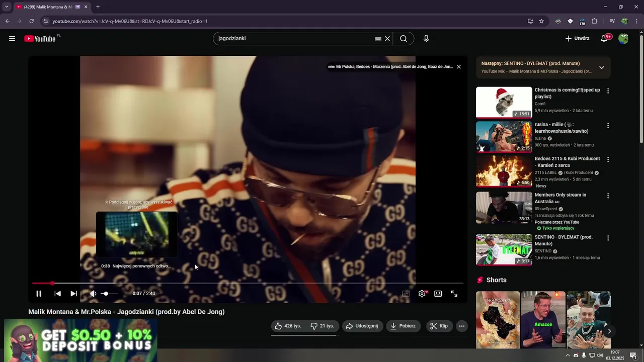Skip to next video in playlist
This screenshot has width=644, height=362.
pyautogui.click(x=73, y=294)
